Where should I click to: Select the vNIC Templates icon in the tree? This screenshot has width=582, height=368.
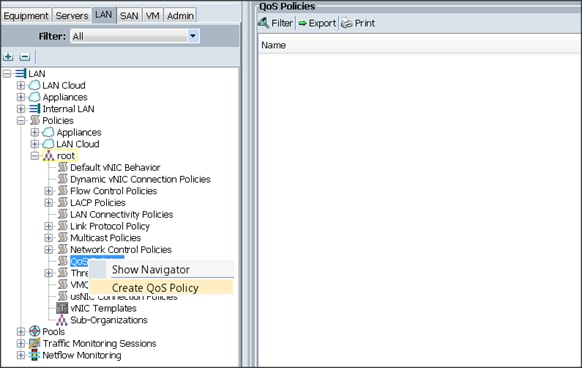pyautogui.click(x=62, y=308)
